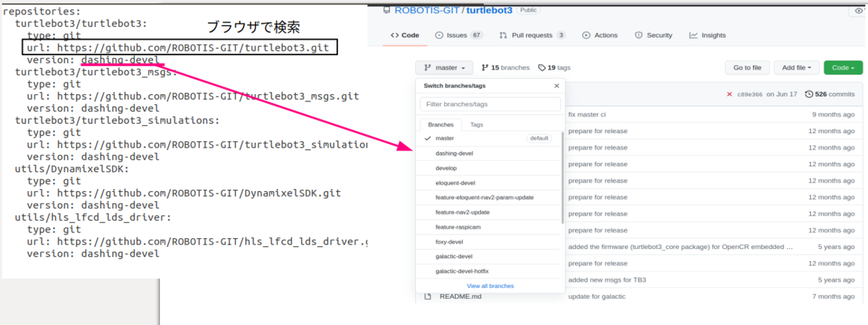The width and height of the screenshot is (868, 325).
Task: Click the Insights tab's graph icon
Action: coord(694,35)
